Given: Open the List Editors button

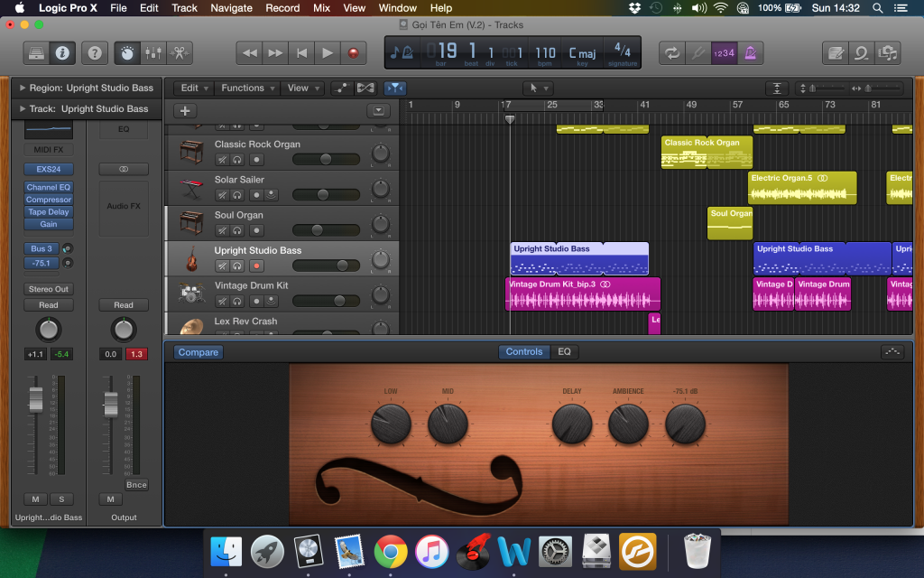Looking at the screenshot, I should [x=836, y=53].
